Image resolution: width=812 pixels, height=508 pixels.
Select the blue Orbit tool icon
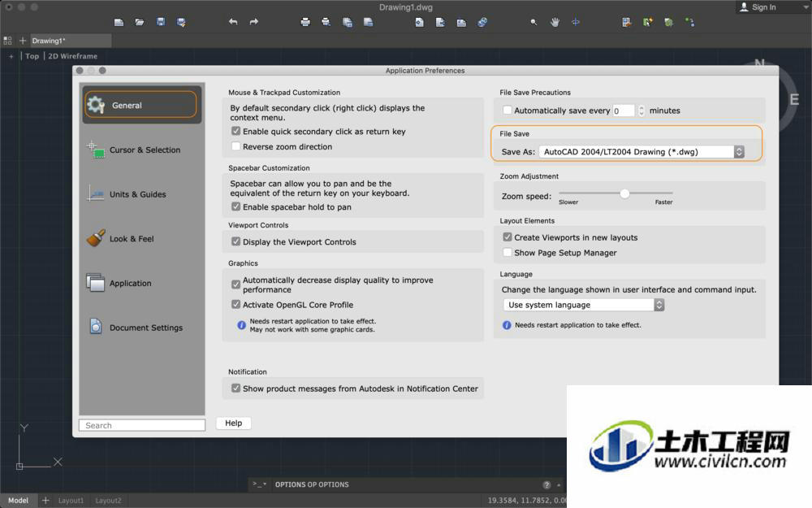[x=576, y=22]
